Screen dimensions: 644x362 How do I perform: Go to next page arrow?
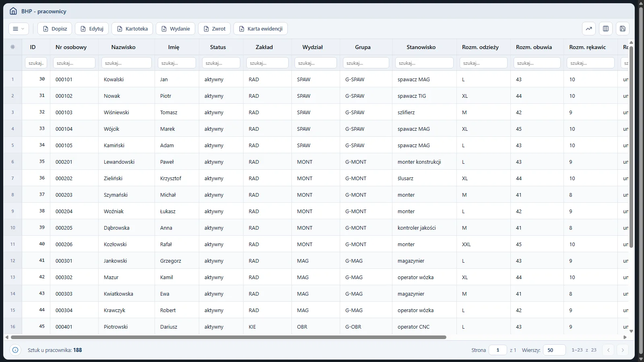623,350
